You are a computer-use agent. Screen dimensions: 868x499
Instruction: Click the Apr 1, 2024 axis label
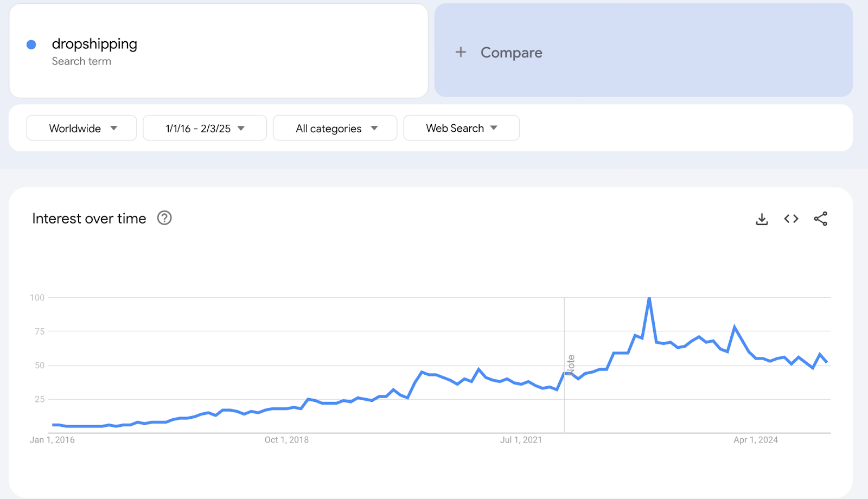point(755,440)
